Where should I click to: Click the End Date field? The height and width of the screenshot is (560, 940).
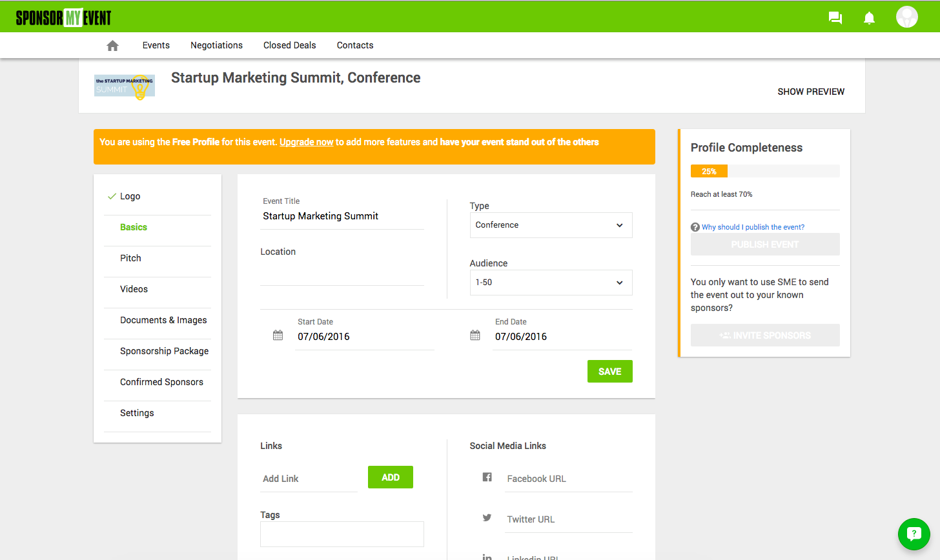[562, 337]
